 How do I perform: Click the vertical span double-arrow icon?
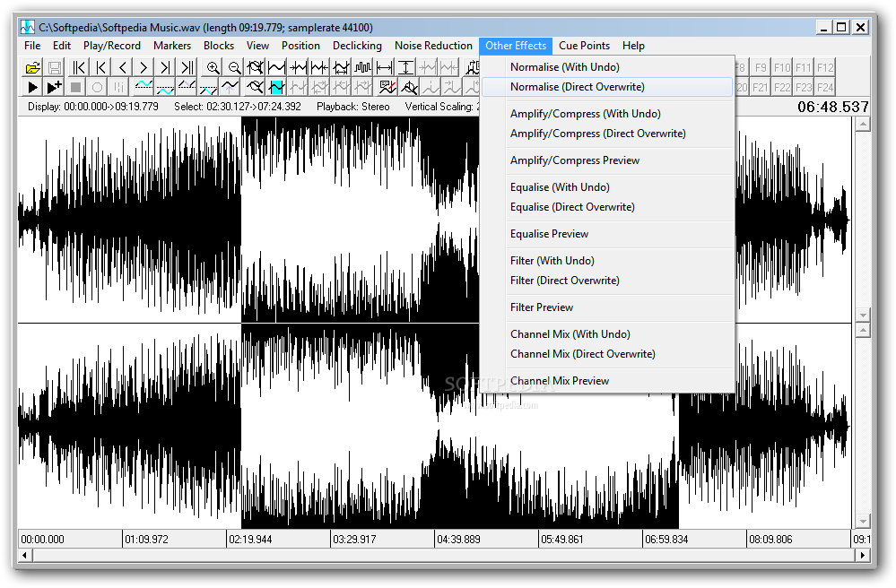point(405,68)
